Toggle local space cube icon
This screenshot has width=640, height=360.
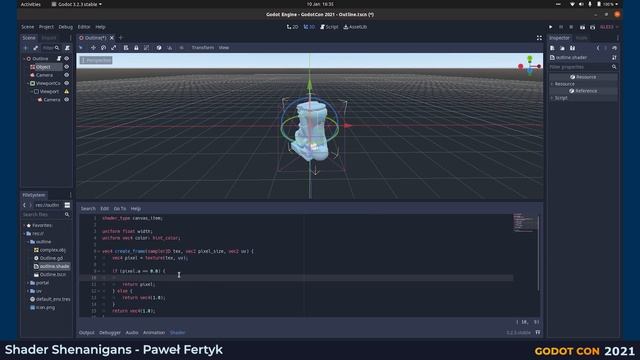click(x=159, y=48)
